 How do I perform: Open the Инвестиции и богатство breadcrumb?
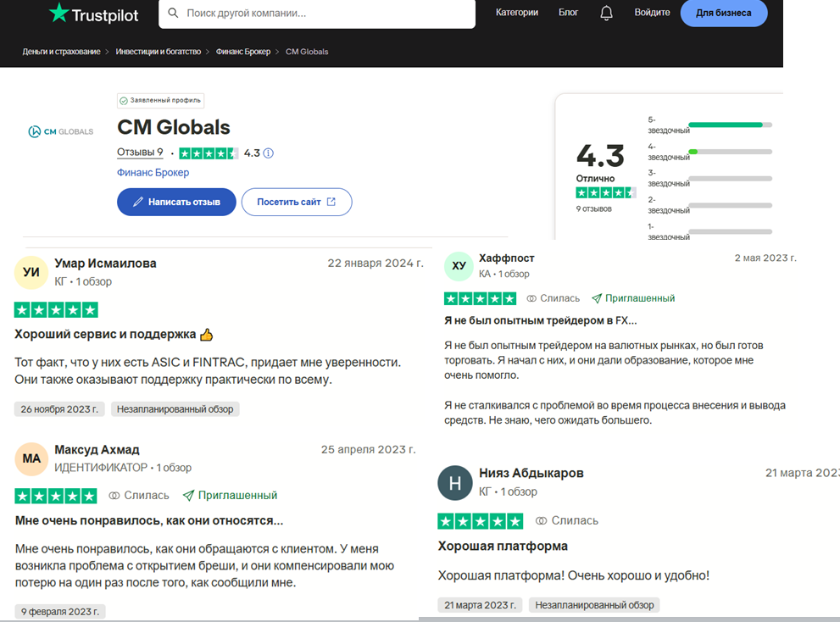point(159,52)
